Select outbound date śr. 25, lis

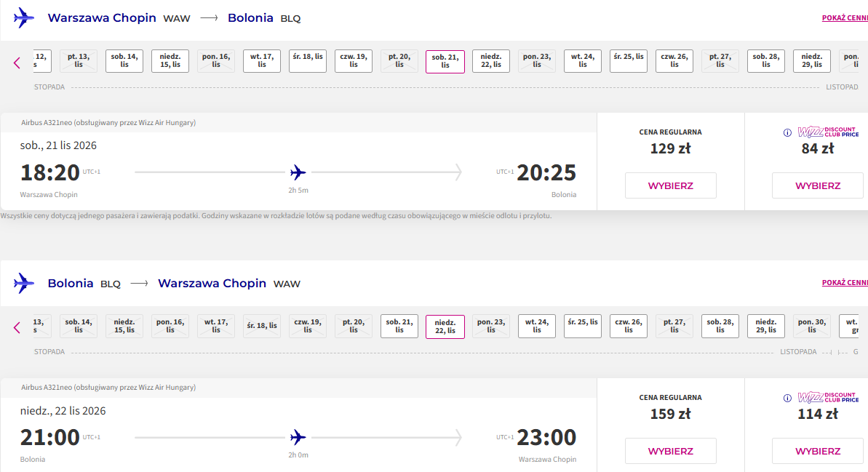pos(629,61)
